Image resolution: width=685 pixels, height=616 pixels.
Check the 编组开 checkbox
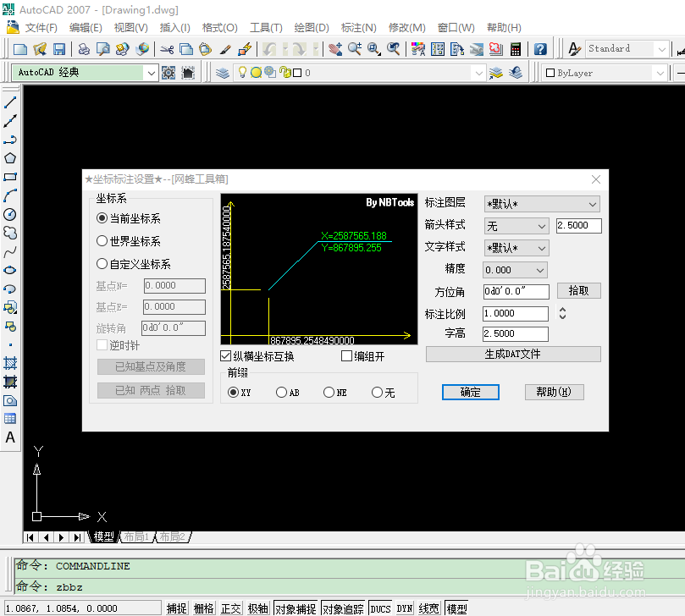click(x=346, y=355)
